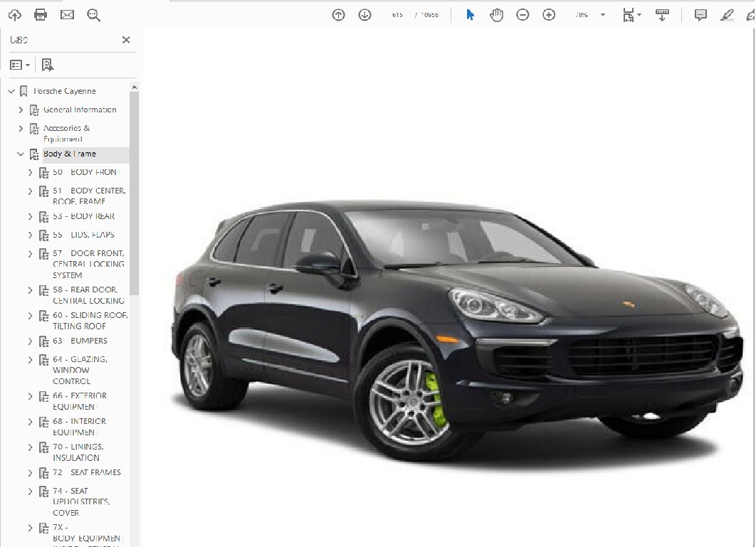Viewport: 756px width, 547px height.
Task: Go to next page with down arrow
Action: 364,15
